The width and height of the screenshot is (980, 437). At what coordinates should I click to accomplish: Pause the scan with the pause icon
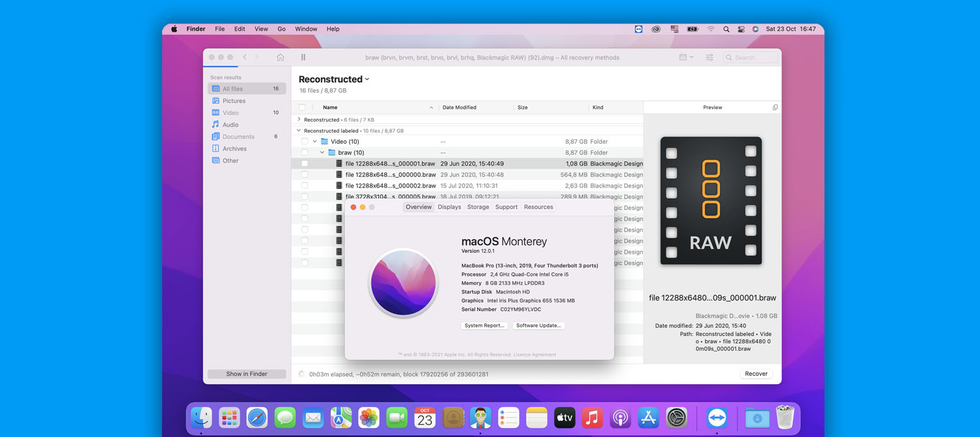click(303, 57)
